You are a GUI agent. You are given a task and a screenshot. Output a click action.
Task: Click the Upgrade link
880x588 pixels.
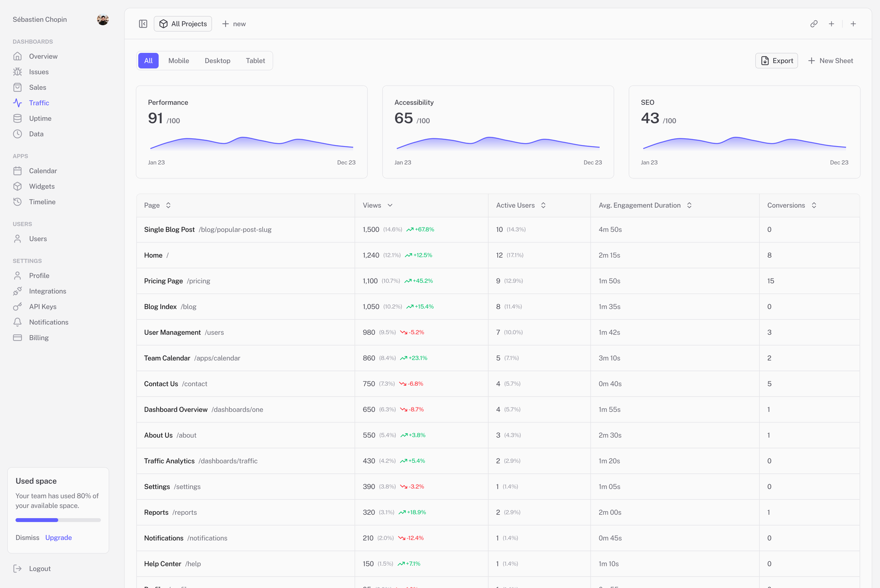click(58, 538)
